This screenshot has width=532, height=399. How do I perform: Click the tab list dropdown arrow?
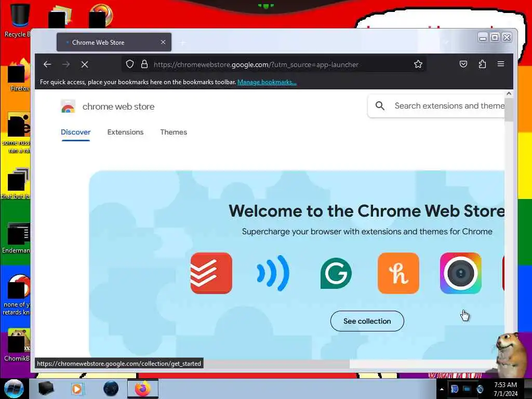[446, 43]
